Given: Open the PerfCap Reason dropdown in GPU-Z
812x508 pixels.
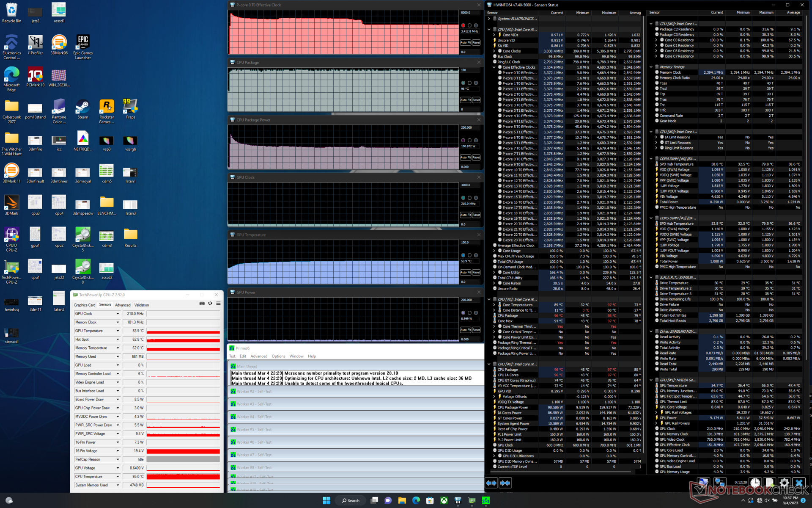Looking at the screenshot, I should pyautogui.click(x=118, y=459).
